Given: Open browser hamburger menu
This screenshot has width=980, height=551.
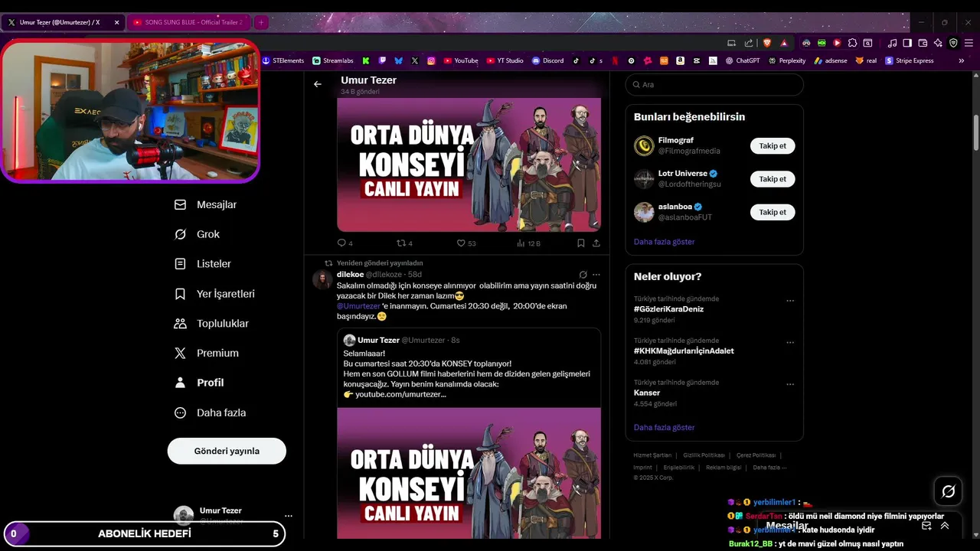Looking at the screenshot, I should [x=969, y=43].
